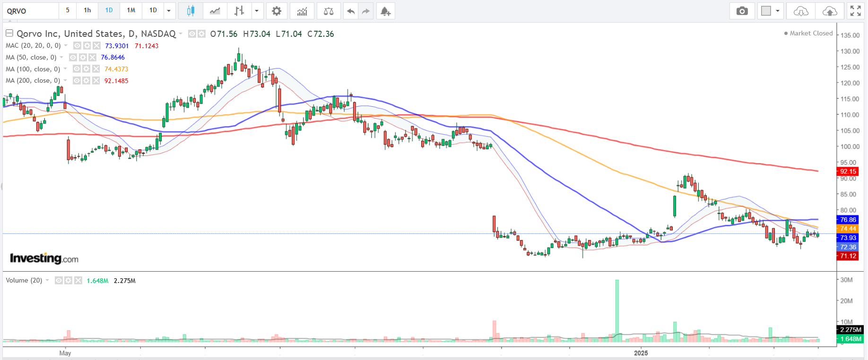
Task: Click the Compare symbols scales icon
Action: (329, 11)
